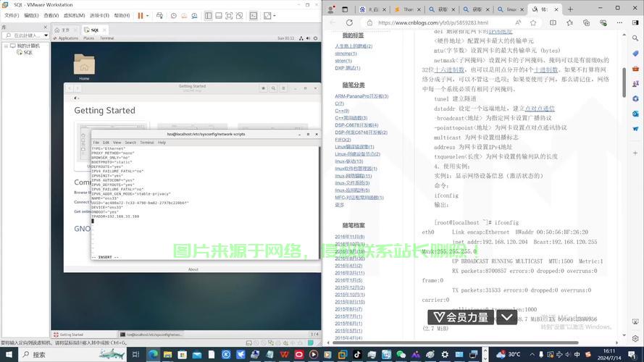The width and height of the screenshot is (644, 362).
Task: Click the read aloud icon in Edge address bar
Action: [x=518, y=22]
